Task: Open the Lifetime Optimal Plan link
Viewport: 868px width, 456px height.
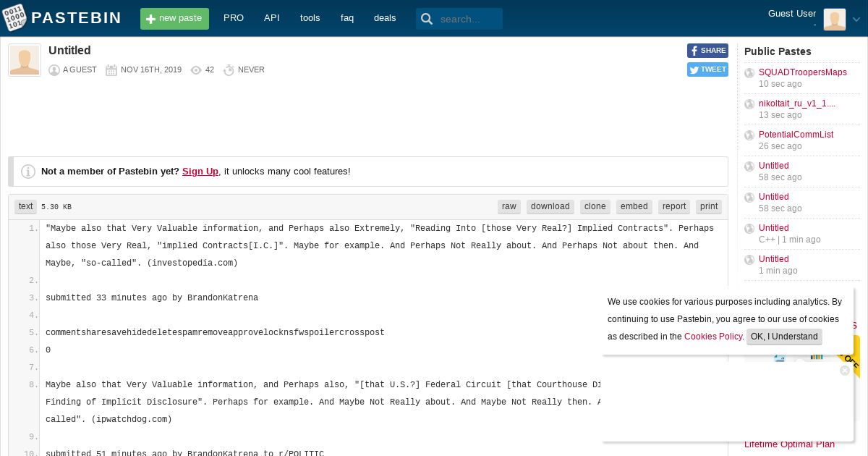Action: 789,444
